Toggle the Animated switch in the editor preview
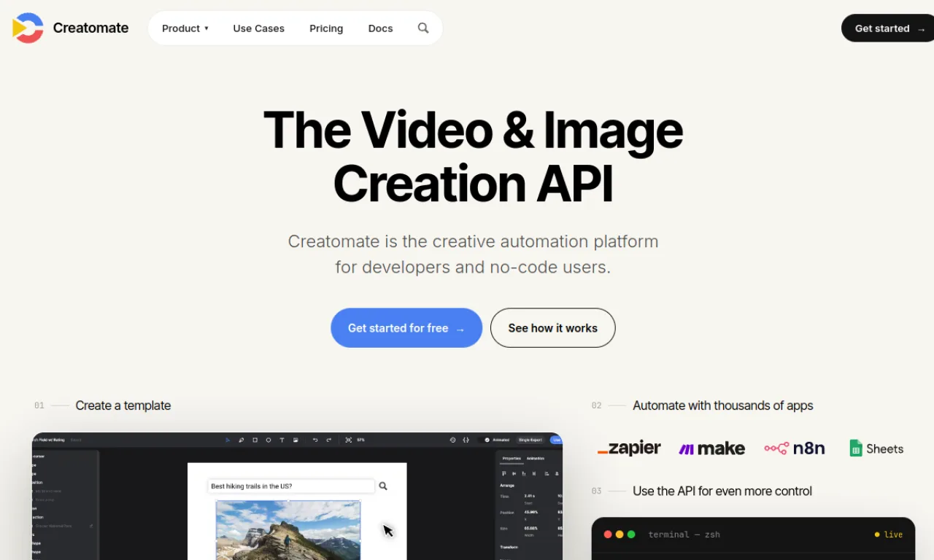Viewport: 934px width, 560px height. coord(486,440)
